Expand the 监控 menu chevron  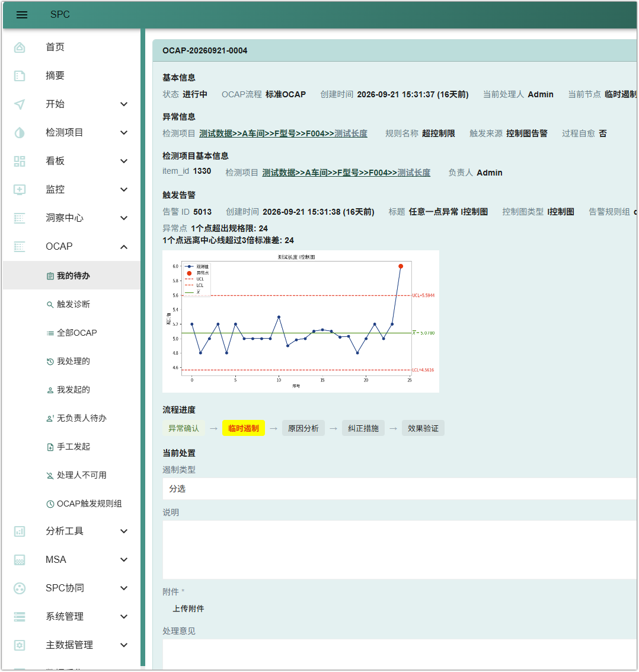[x=124, y=189]
